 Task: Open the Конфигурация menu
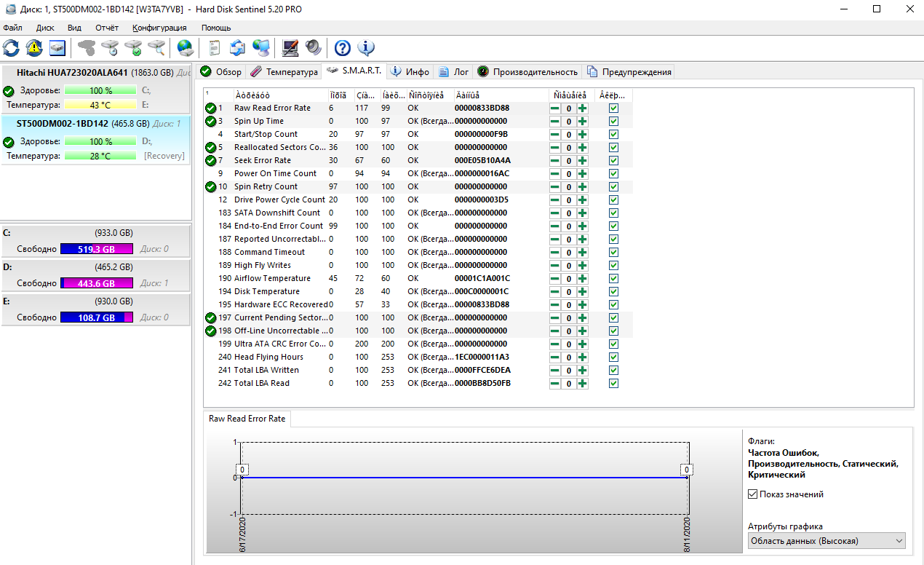159,28
